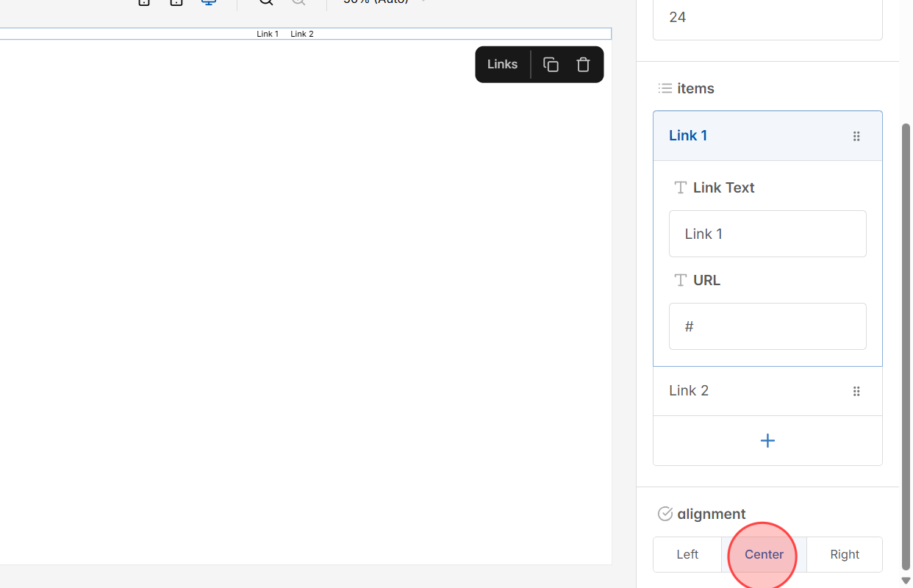Open the 50% (Auto) zoom dropdown
This screenshot has width=913, height=588.
click(382, 2)
